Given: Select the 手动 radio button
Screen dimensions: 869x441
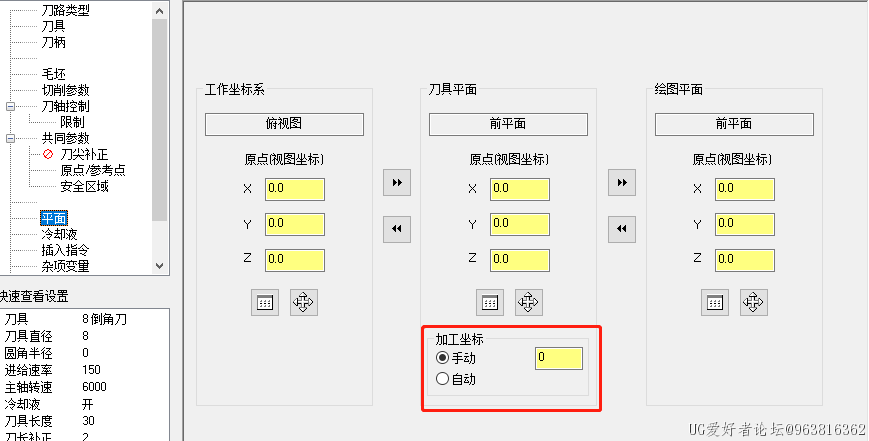Looking at the screenshot, I should [x=443, y=358].
